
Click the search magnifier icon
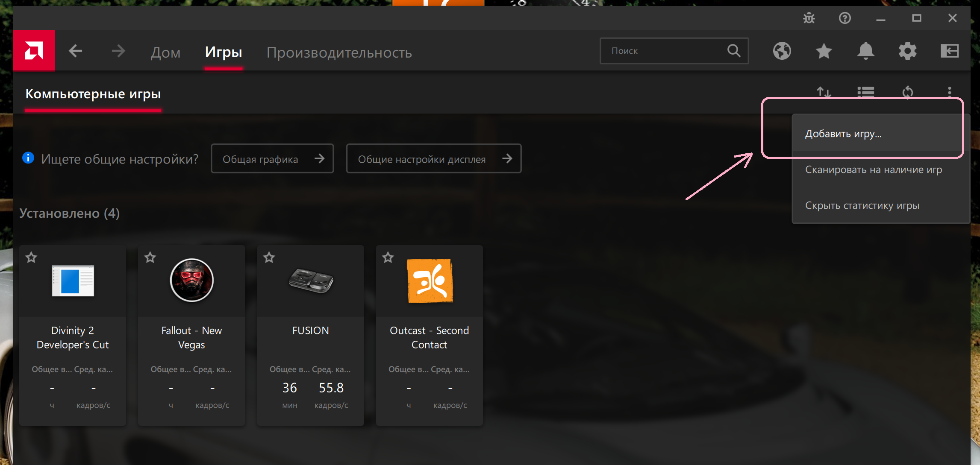point(734,51)
